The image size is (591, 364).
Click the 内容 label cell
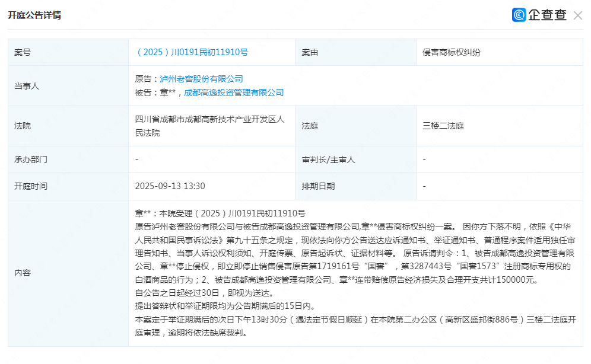pos(68,273)
